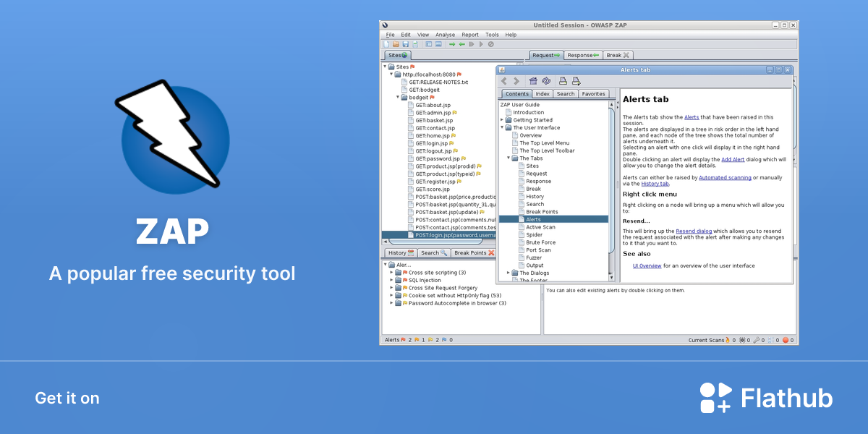Expand the Getting Started help topic
The image size is (868, 434).
502,120
